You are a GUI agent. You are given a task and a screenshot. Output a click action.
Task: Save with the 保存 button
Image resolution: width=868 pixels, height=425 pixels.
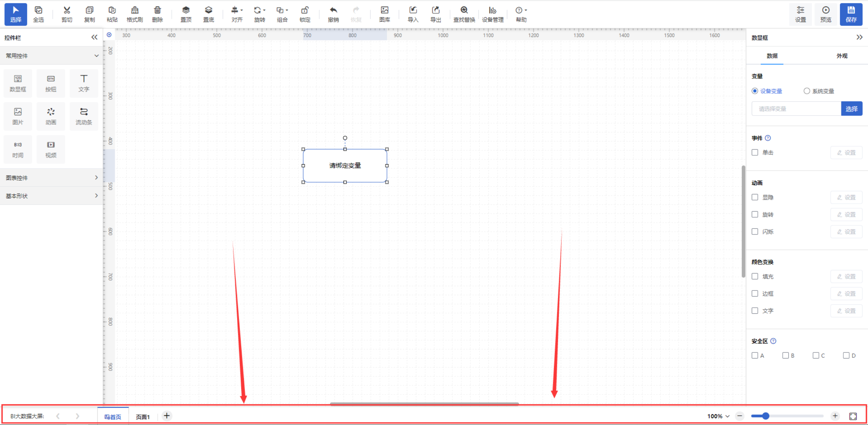point(851,15)
